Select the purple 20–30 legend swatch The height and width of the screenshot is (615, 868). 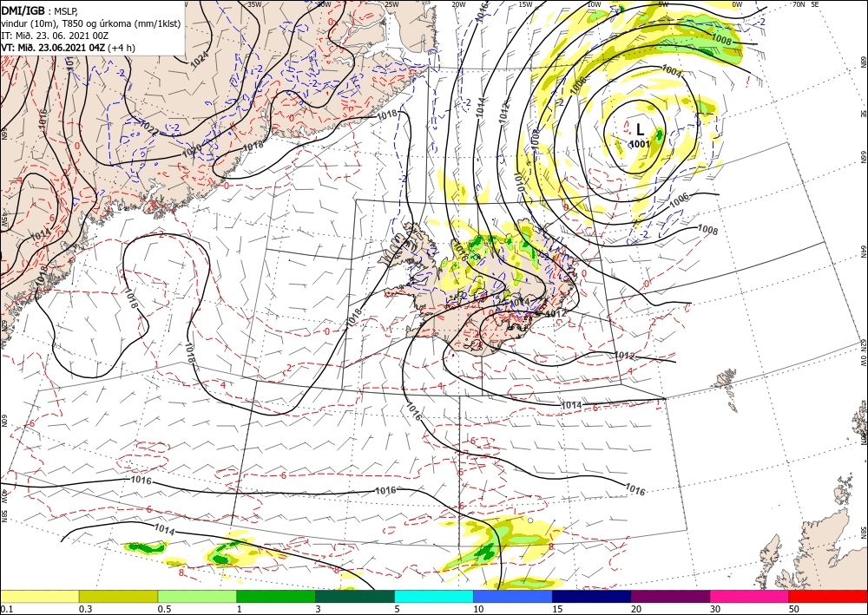tap(670, 596)
